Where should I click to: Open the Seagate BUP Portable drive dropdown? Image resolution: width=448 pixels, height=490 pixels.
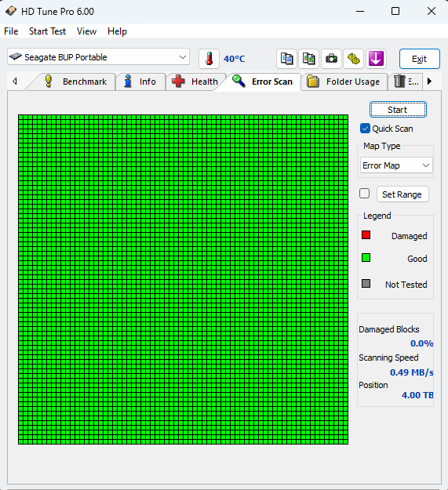[98, 57]
